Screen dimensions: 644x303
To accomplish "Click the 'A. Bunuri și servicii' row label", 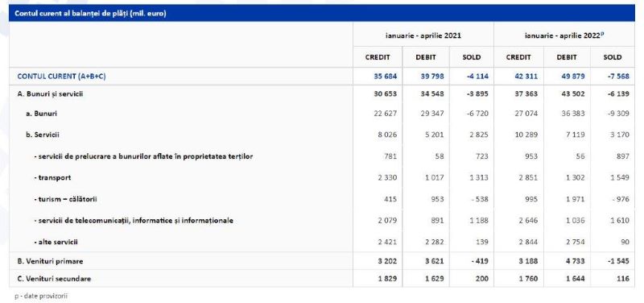I will click(x=51, y=94).
